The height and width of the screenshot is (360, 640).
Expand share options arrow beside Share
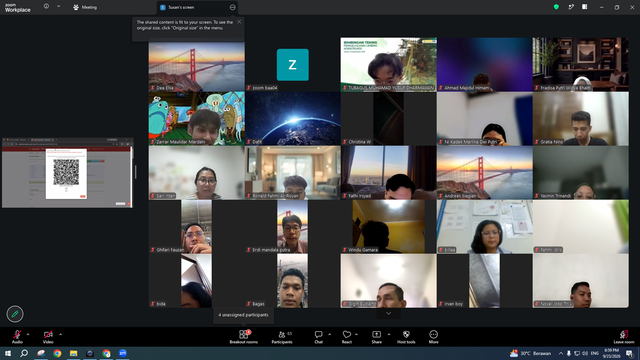point(389,334)
